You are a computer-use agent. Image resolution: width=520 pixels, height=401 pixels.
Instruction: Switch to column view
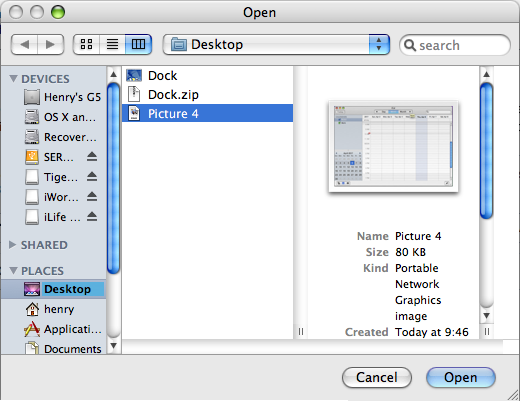tap(138, 44)
